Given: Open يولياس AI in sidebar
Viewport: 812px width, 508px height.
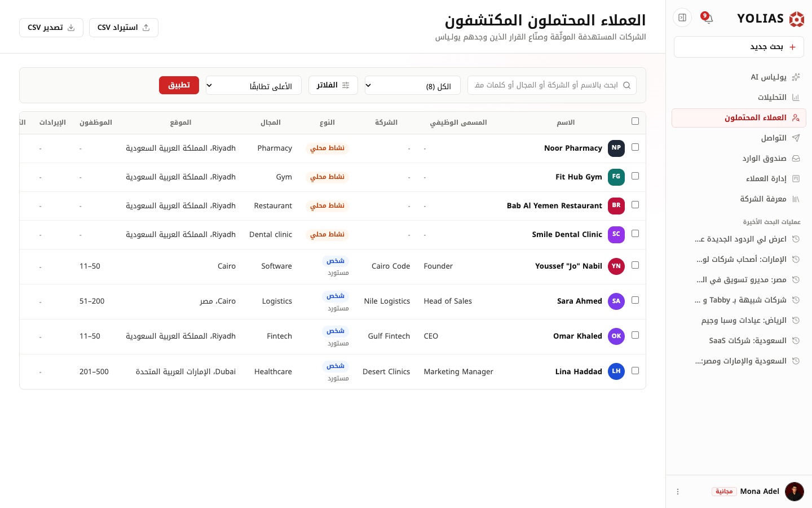Looking at the screenshot, I should (739, 77).
